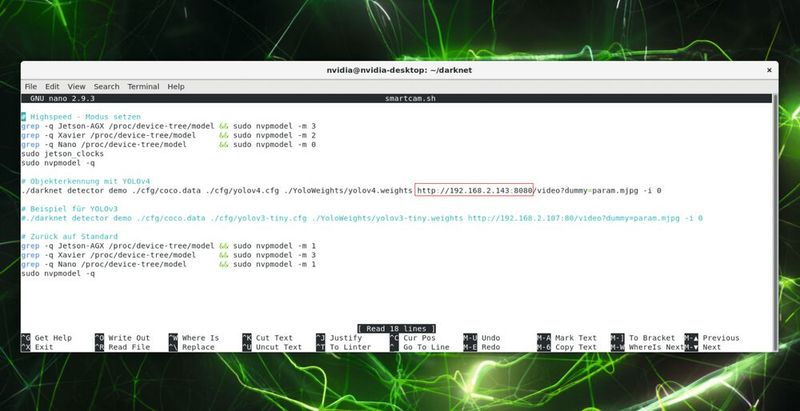Click the URL http://192.168.2.143:8080
800x411 pixels.
pos(474,190)
